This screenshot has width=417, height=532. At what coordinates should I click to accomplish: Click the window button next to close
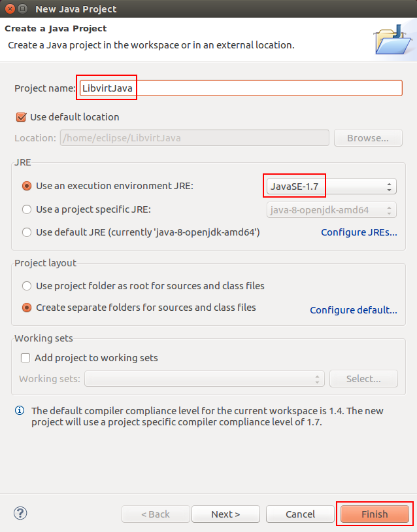click(x=22, y=9)
